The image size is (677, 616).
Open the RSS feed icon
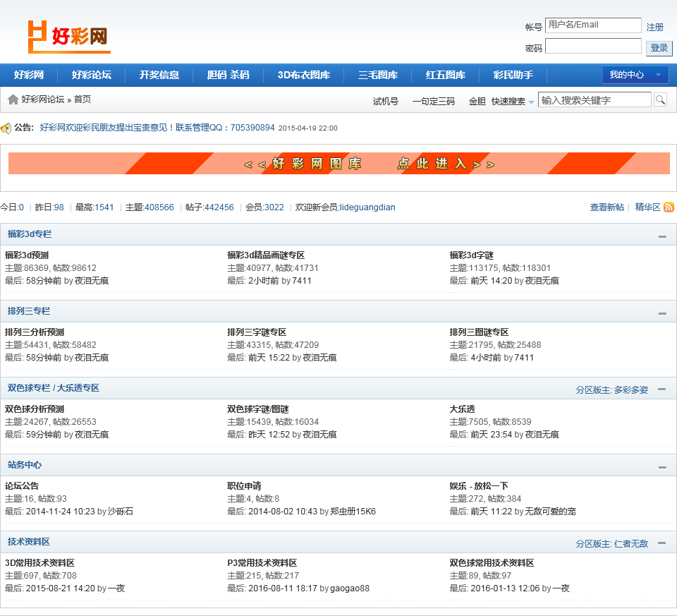click(669, 207)
